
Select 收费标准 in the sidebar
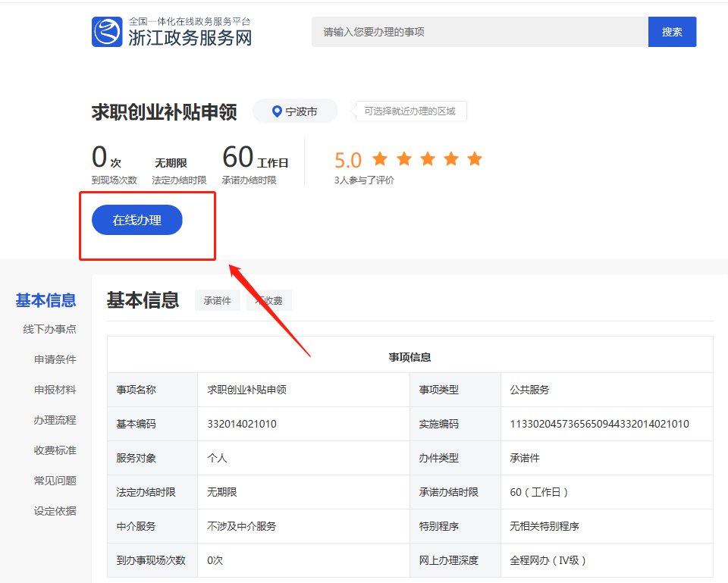55,450
